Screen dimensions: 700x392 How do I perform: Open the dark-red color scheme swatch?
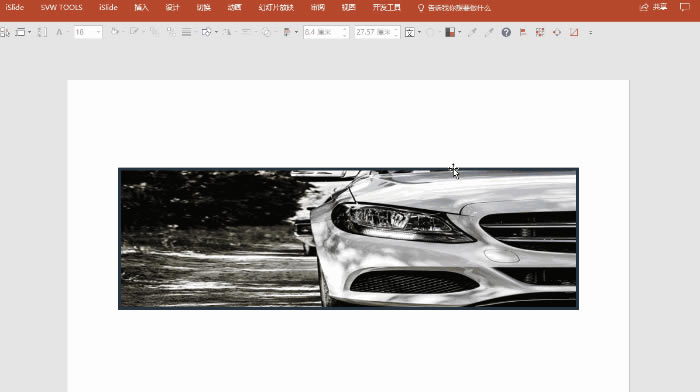click(x=450, y=32)
